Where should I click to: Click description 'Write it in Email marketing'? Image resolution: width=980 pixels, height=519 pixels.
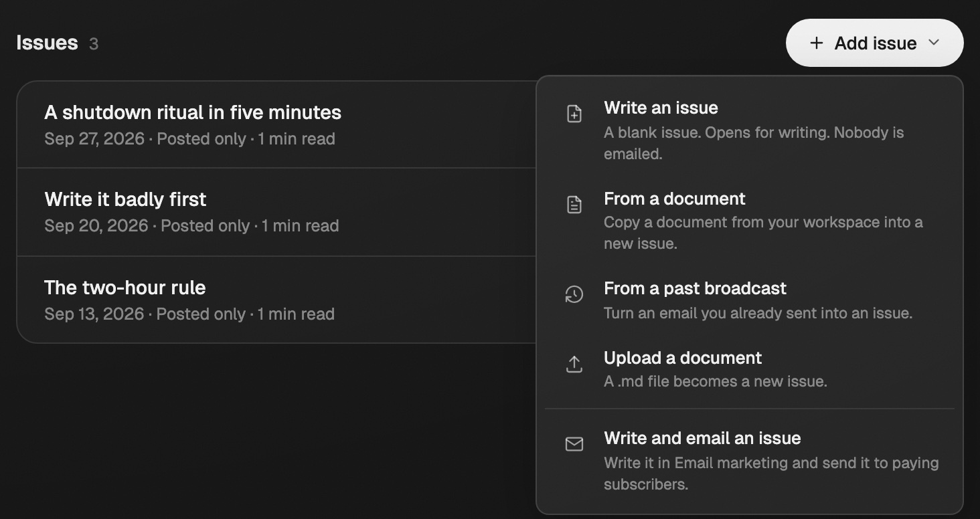click(x=771, y=474)
